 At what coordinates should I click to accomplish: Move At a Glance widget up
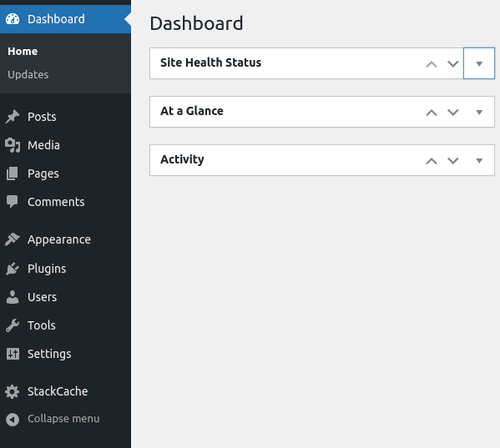coord(431,112)
